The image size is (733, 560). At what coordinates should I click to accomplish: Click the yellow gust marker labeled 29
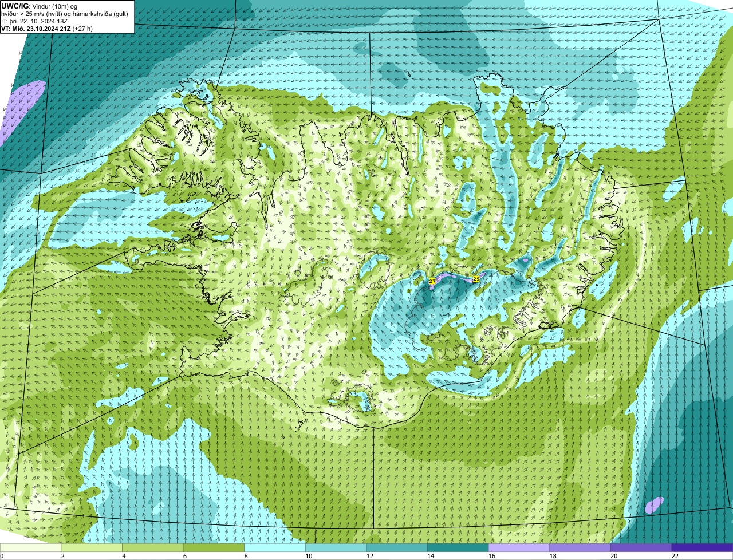coord(476,279)
